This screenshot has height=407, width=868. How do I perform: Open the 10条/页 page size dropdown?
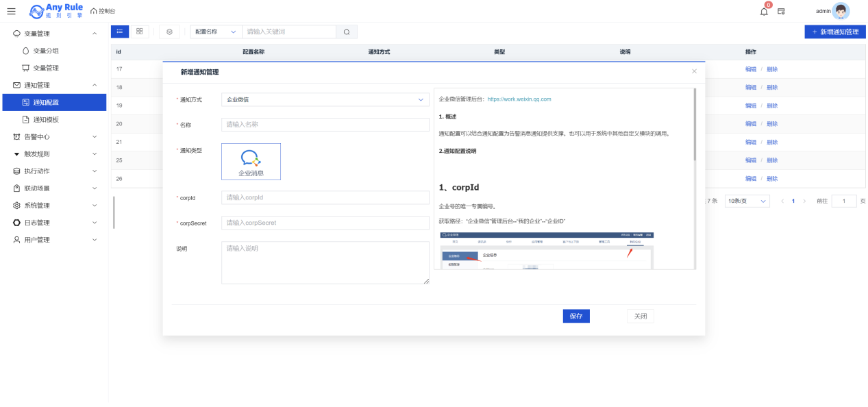click(747, 201)
